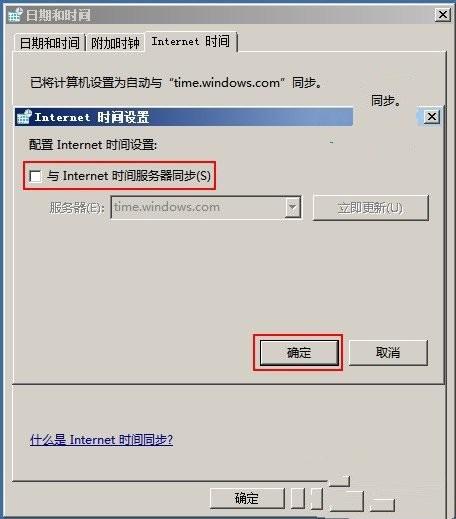Click the time.windows.com sync status message

point(176,82)
